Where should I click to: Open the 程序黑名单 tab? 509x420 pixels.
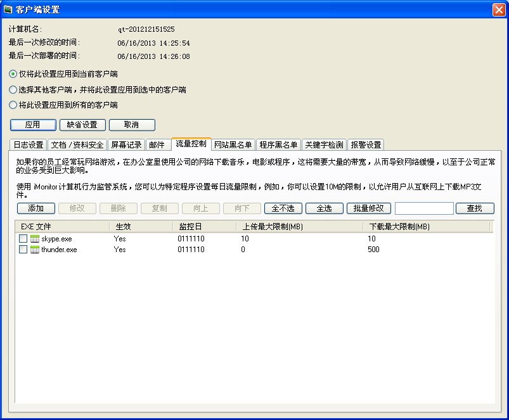[278, 144]
